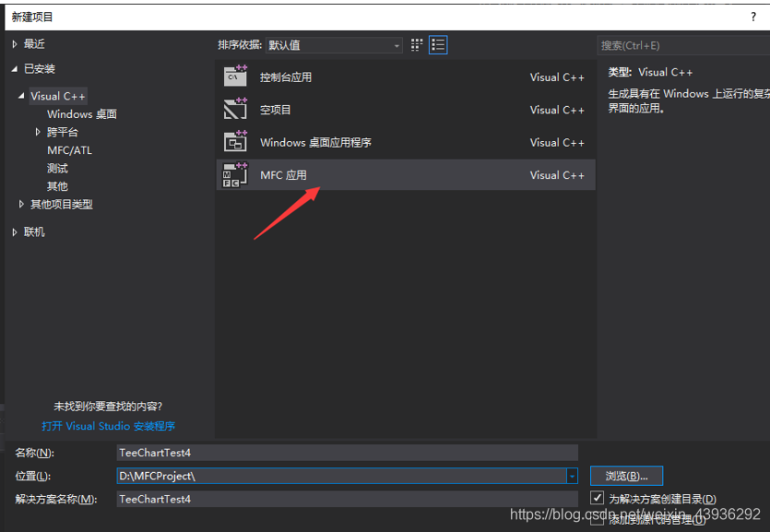Screen dimensions: 770x532
Task: Click the 跨平台 tree label
Action: pyautogui.click(x=63, y=132)
